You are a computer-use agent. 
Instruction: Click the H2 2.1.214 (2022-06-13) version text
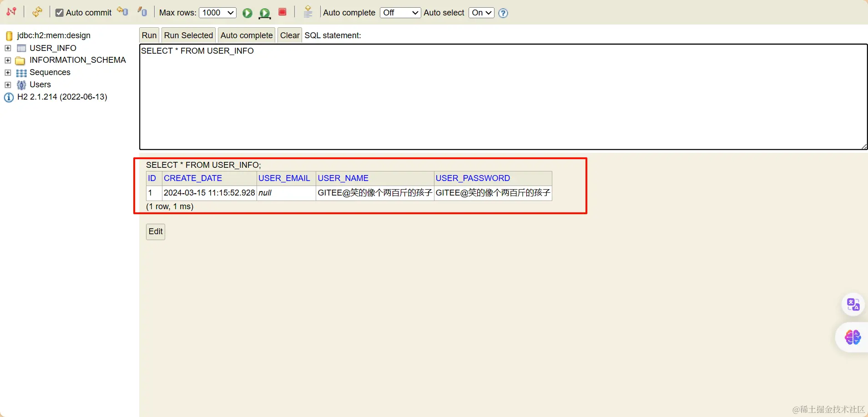click(62, 97)
